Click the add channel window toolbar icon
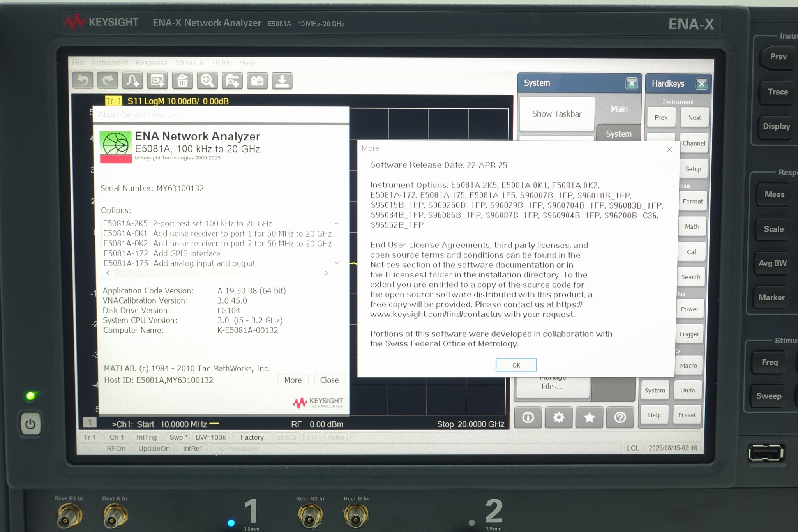 tap(157, 81)
